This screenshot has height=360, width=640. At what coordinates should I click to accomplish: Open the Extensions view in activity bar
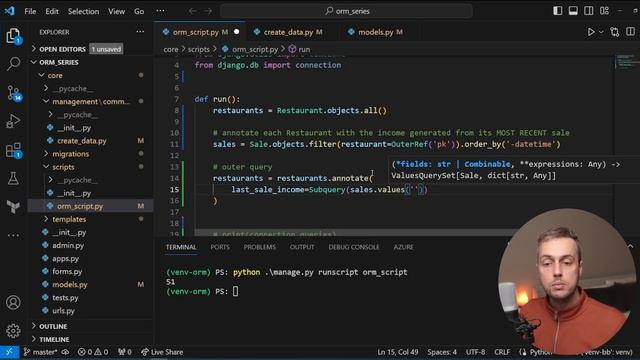coord(13,150)
